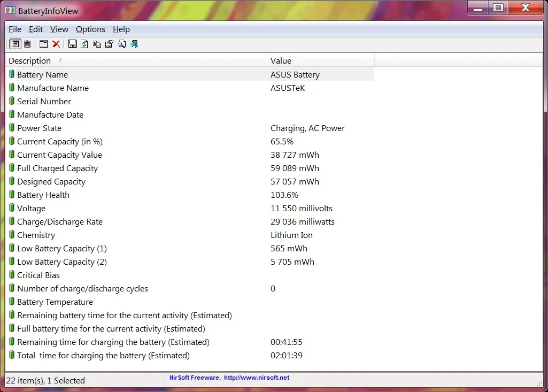Select Remaining battery time for current activity row
Screen dimensions: 548x392
point(190,316)
